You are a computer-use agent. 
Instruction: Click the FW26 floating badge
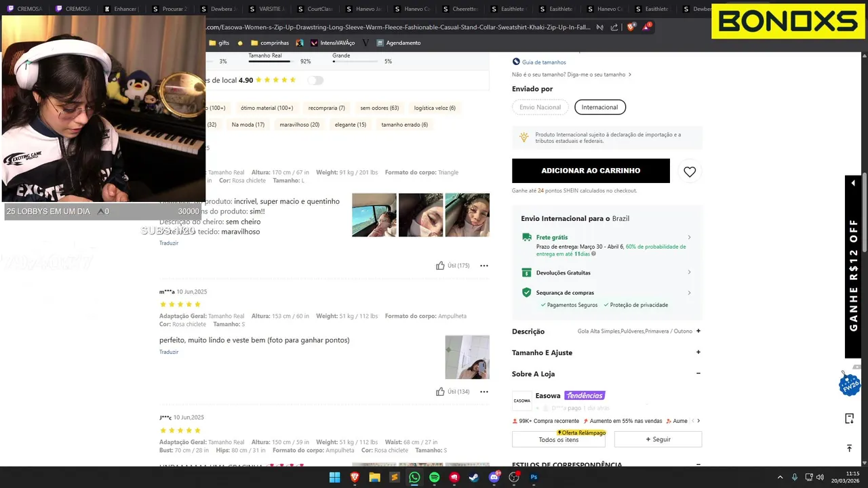click(850, 384)
